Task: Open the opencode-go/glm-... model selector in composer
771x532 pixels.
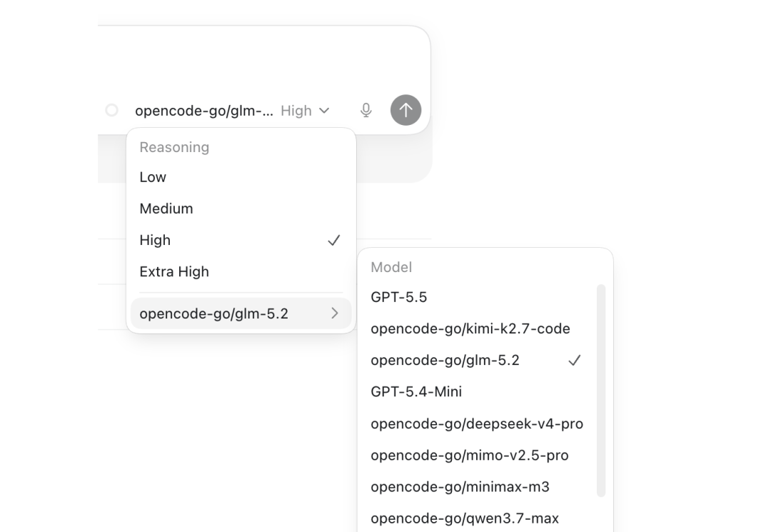Action: click(x=204, y=111)
